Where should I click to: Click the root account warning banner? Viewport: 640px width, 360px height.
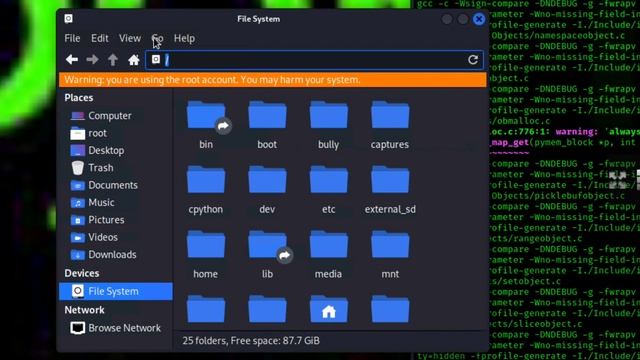pos(273,80)
